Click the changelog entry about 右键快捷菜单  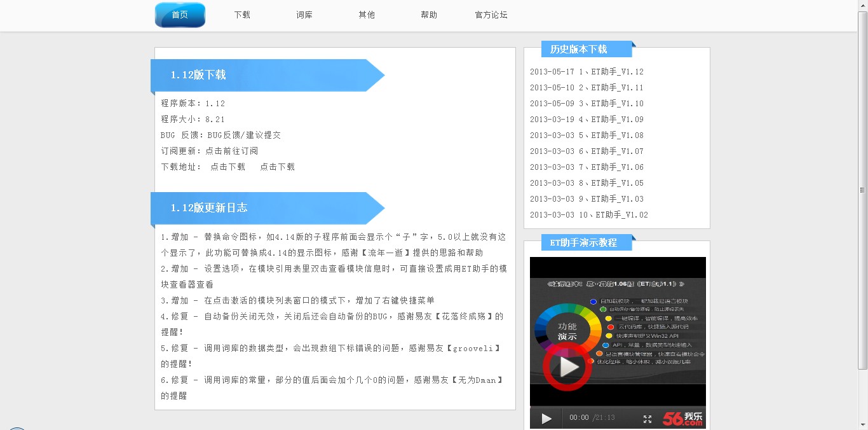(298, 301)
